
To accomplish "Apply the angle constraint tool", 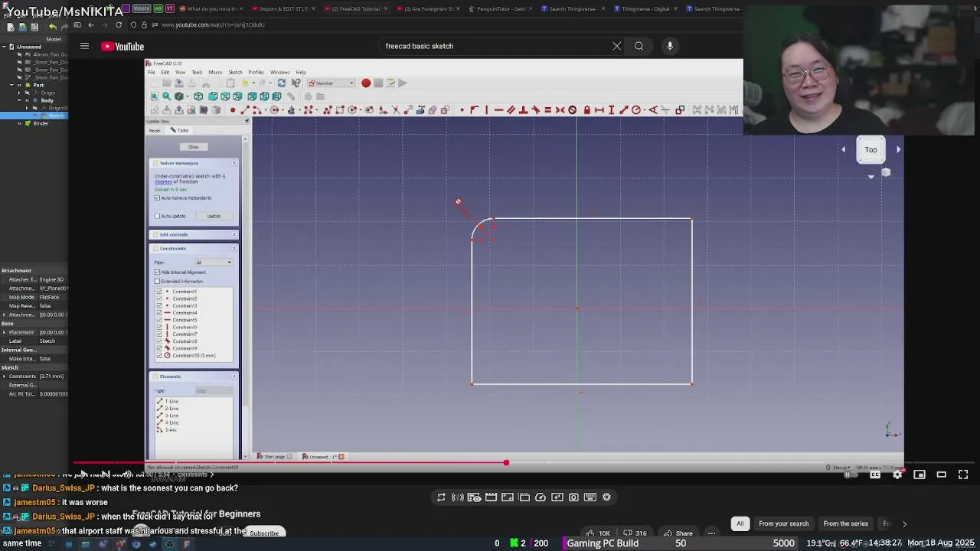I will 653,110.
